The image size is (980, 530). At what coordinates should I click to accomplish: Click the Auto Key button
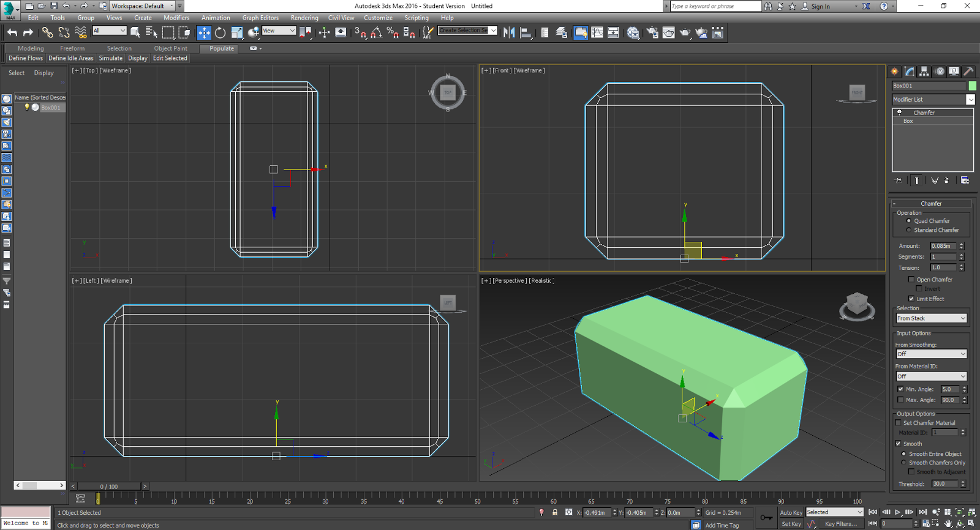(791, 512)
